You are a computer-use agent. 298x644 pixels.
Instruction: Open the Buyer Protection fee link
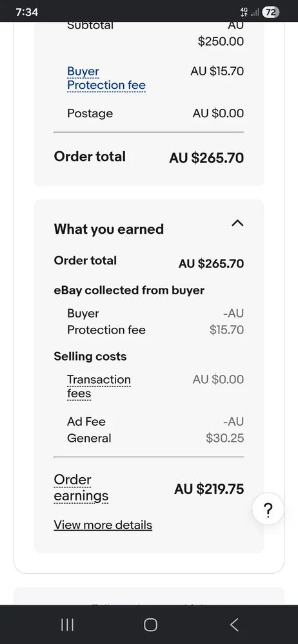pos(106,78)
